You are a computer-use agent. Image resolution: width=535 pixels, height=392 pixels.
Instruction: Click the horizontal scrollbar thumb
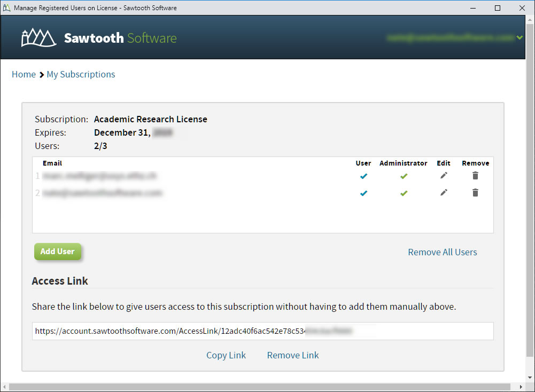(259, 387)
